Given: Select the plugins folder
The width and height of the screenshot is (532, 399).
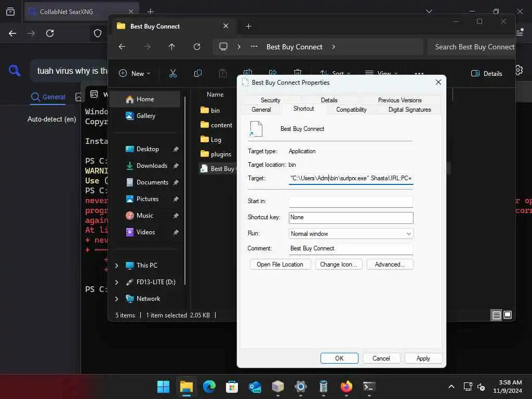Looking at the screenshot, I should coord(216,154).
